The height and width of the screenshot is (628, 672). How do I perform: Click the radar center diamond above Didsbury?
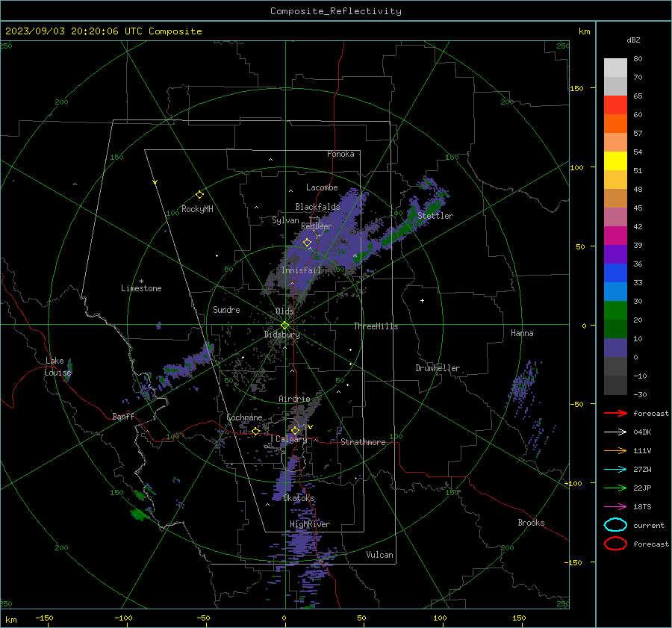[285, 325]
